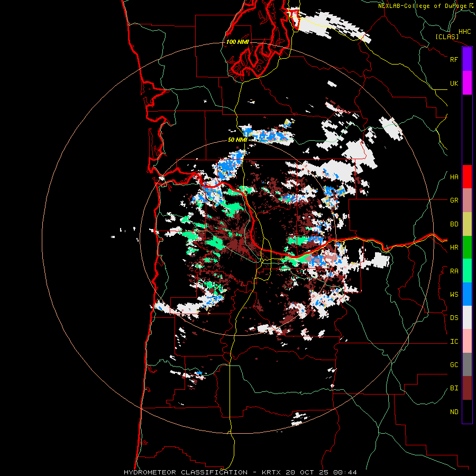
Task: Click the GC legend label
Action: (x=454, y=365)
